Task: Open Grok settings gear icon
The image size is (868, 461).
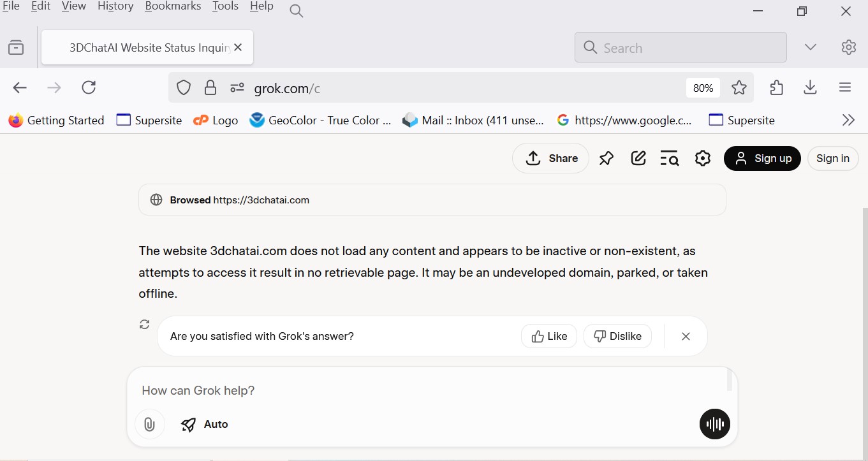Action: pyautogui.click(x=702, y=159)
